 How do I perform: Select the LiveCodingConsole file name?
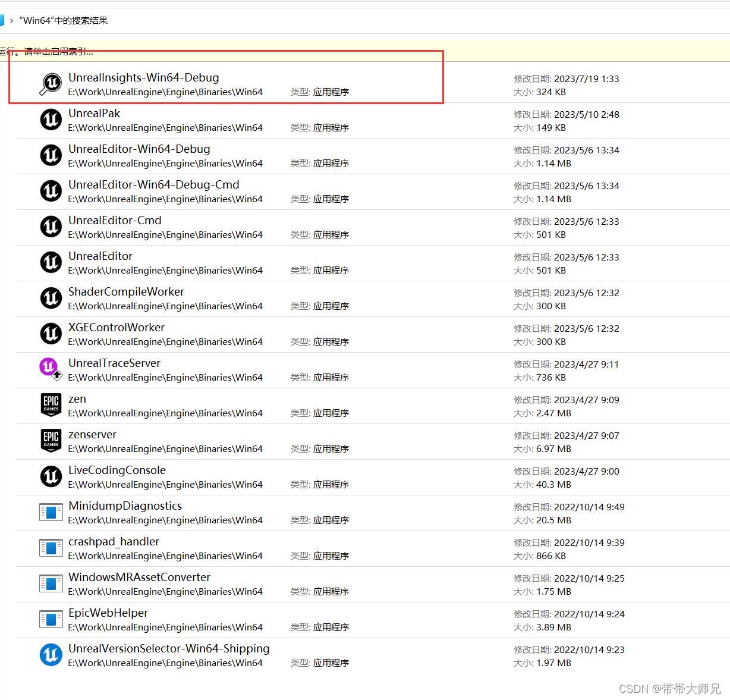click(x=117, y=470)
